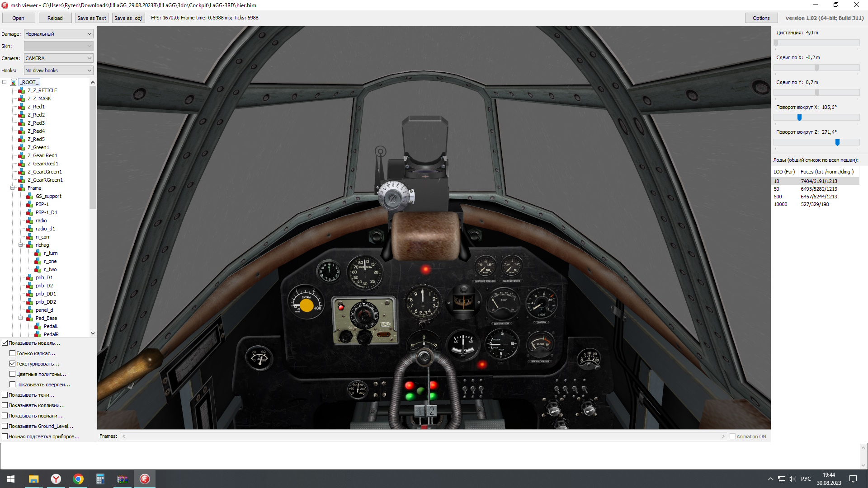The width and height of the screenshot is (868, 488).
Task: Turn on Animation ON checkbox
Action: 732,436
